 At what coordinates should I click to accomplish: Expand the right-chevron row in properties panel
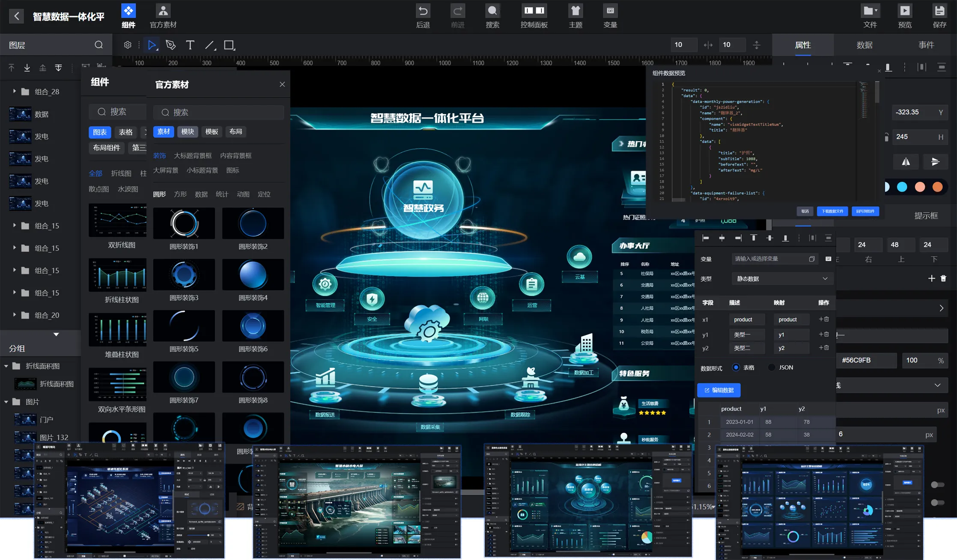point(941,308)
